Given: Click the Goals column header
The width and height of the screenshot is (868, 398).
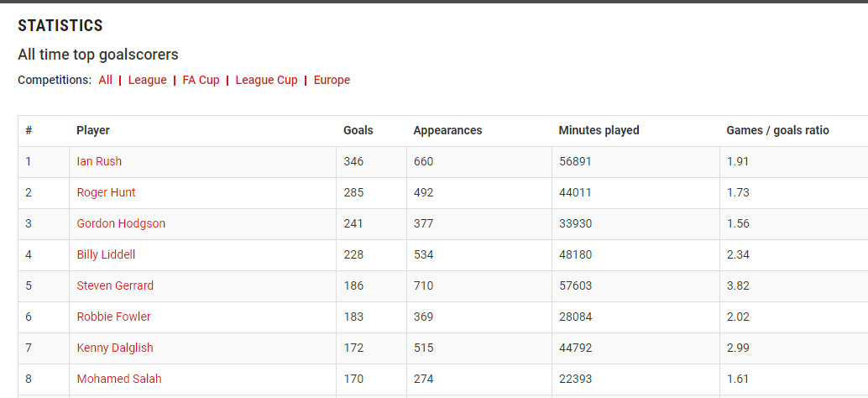Looking at the screenshot, I should [x=358, y=131].
